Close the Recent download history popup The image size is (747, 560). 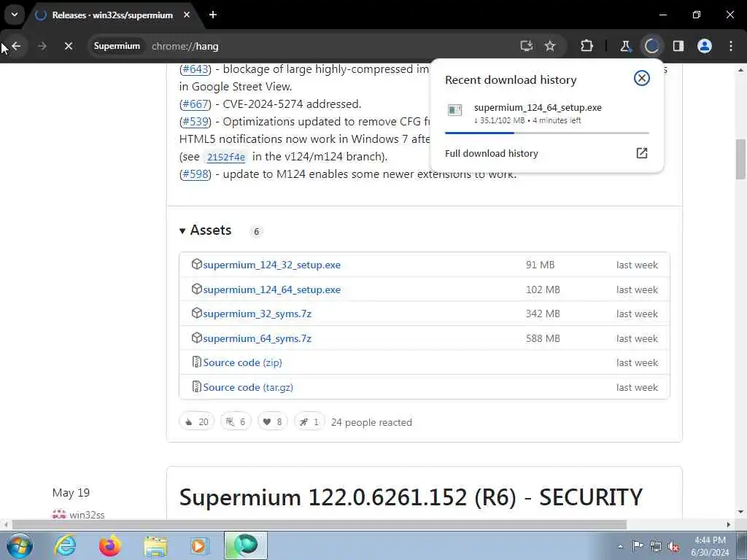642,78
